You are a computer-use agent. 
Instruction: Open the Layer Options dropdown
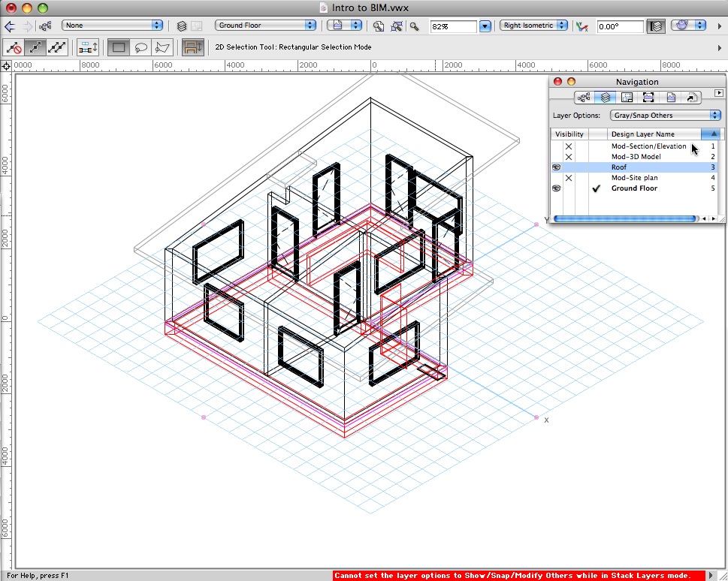tap(666, 116)
